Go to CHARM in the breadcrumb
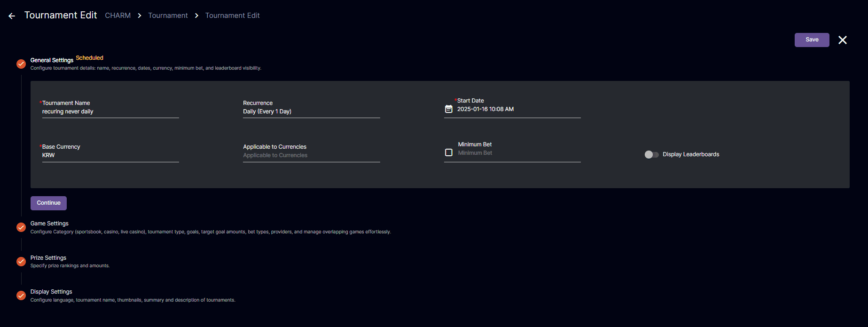The width and height of the screenshot is (868, 327). click(x=118, y=16)
